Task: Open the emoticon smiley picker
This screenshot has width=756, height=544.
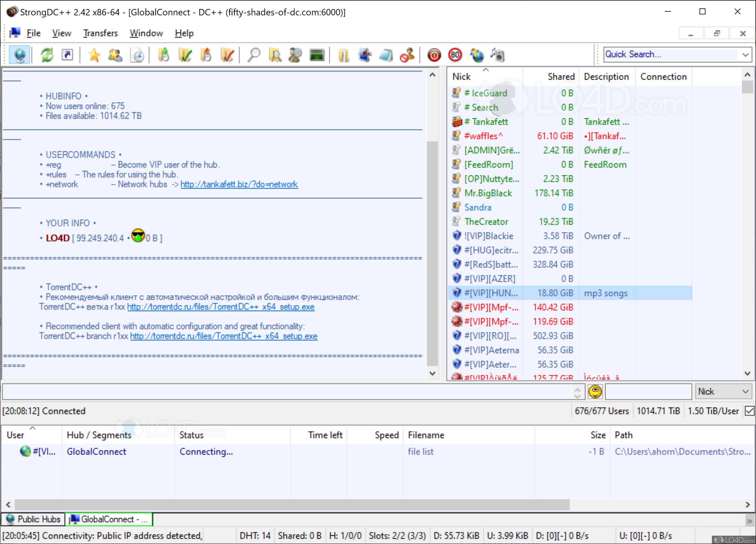Action: [595, 392]
